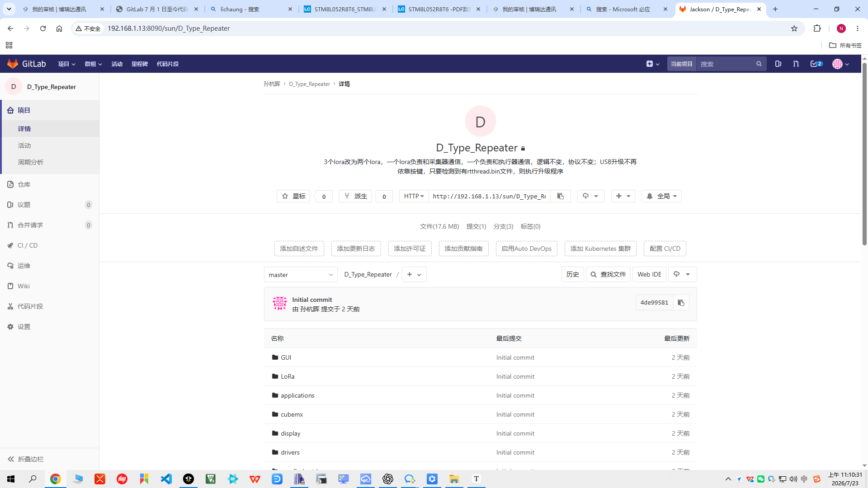The width and height of the screenshot is (868, 488).
Task: Open the HTTP protocol dropdown
Action: click(414, 196)
